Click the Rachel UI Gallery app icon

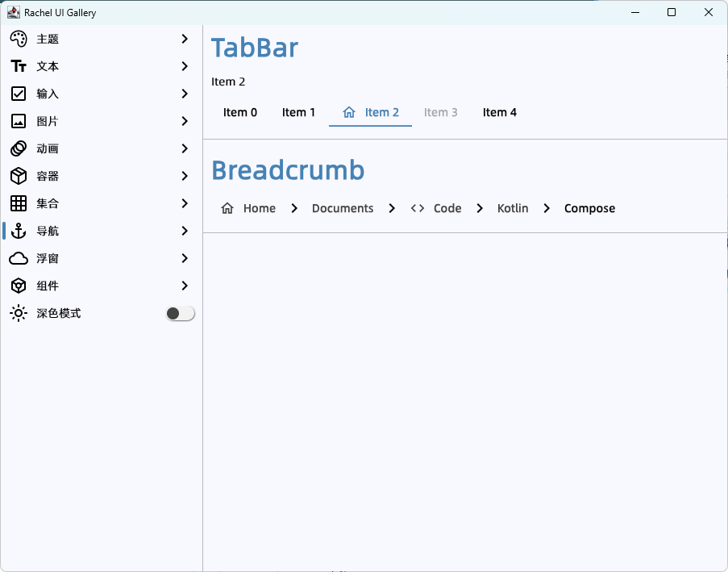tap(14, 13)
